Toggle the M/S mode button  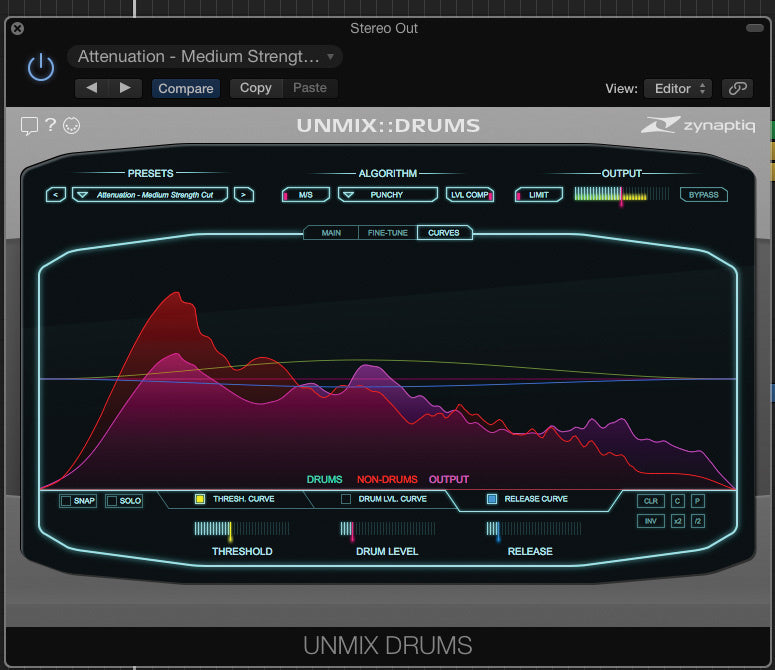pyautogui.click(x=305, y=195)
